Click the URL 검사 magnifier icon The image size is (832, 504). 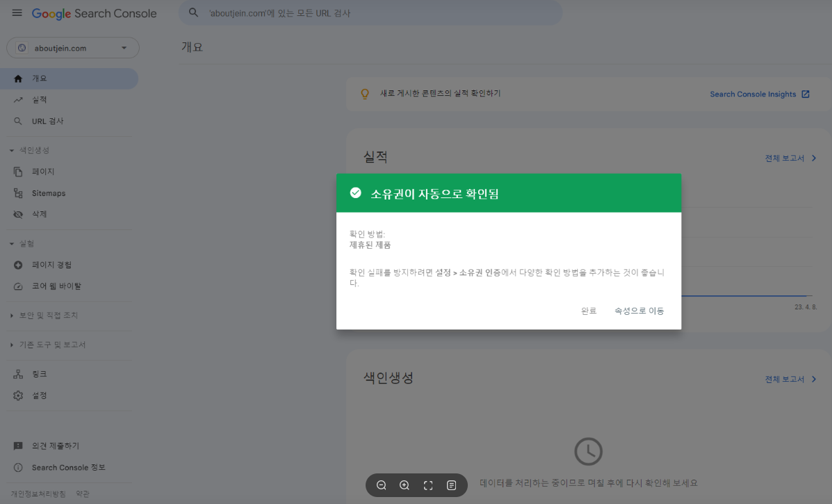pyautogui.click(x=18, y=121)
